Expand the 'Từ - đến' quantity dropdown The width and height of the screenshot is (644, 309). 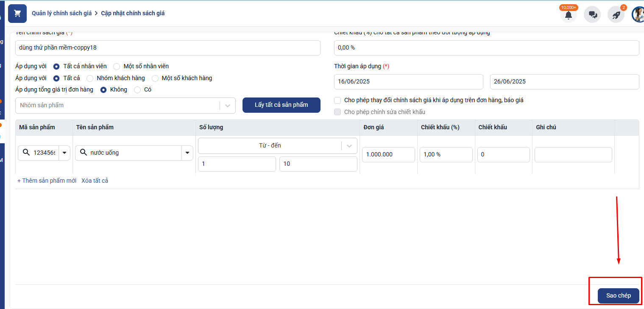coord(349,146)
